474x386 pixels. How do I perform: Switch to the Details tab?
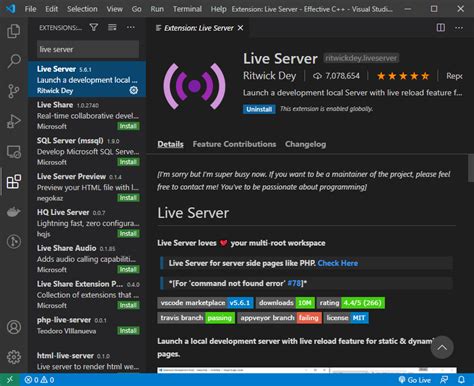[x=170, y=144]
